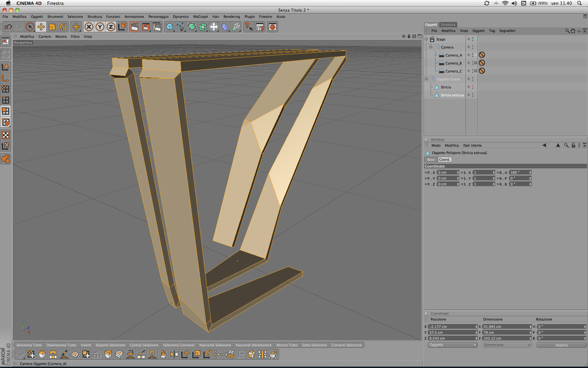Open the MoGraph menu

(200, 17)
